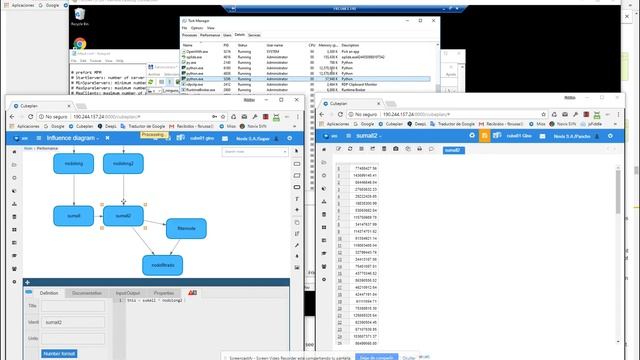The width and height of the screenshot is (640, 360).
Task: Click plus icon on node properties bar
Action: (x=27, y=282)
